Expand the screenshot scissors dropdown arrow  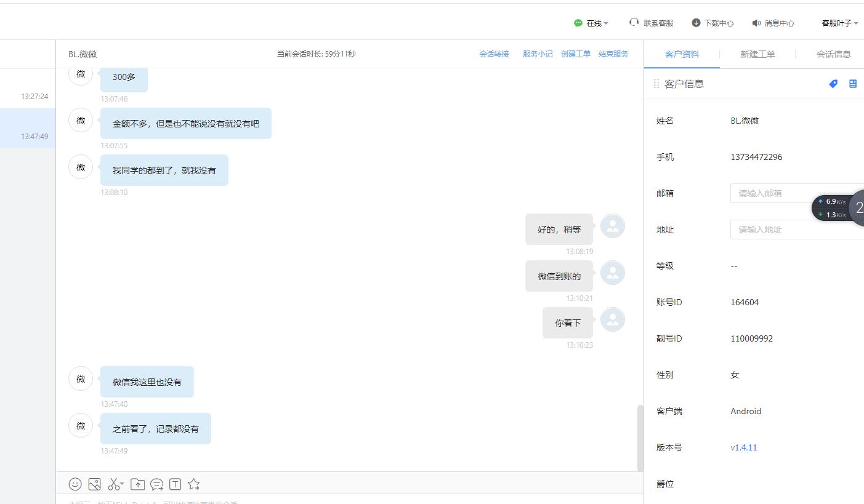(x=122, y=484)
